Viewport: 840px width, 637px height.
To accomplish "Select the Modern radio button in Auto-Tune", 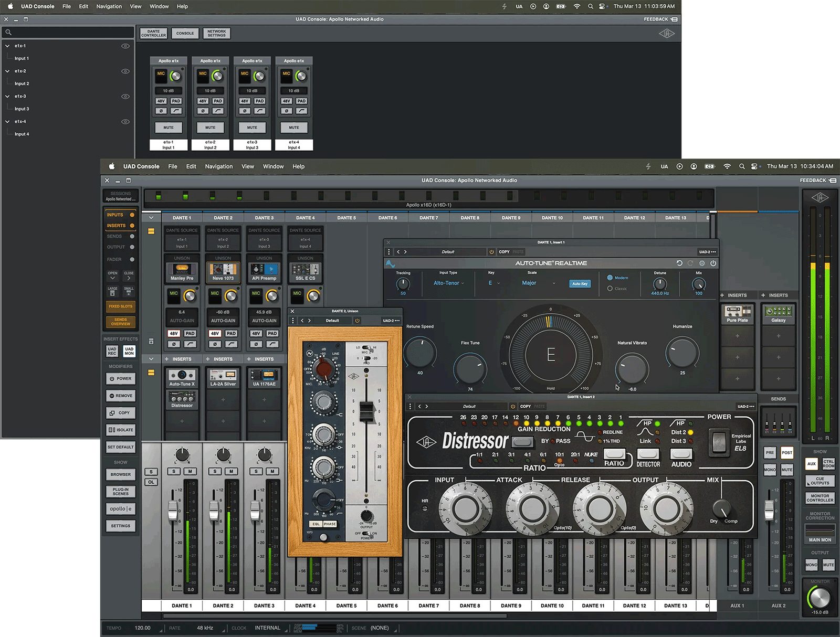I will [x=610, y=278].
